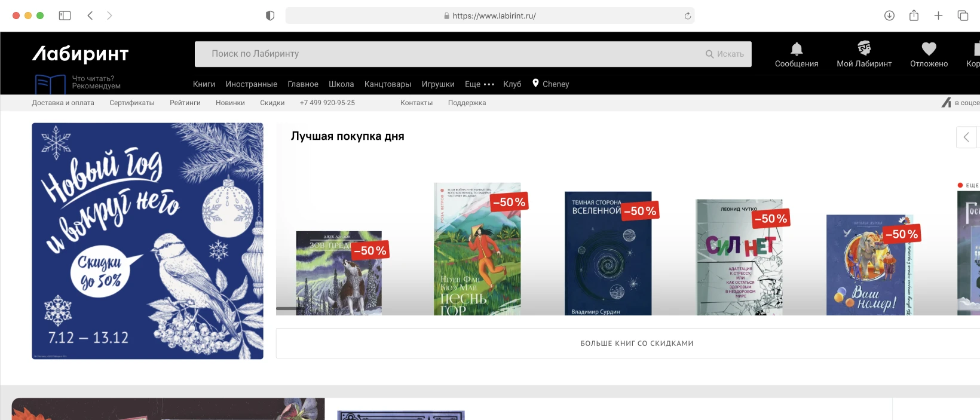Open Темная сторона Вселенной book cover
The width and height of the screenshot is (980, 420).
(608, 253)
